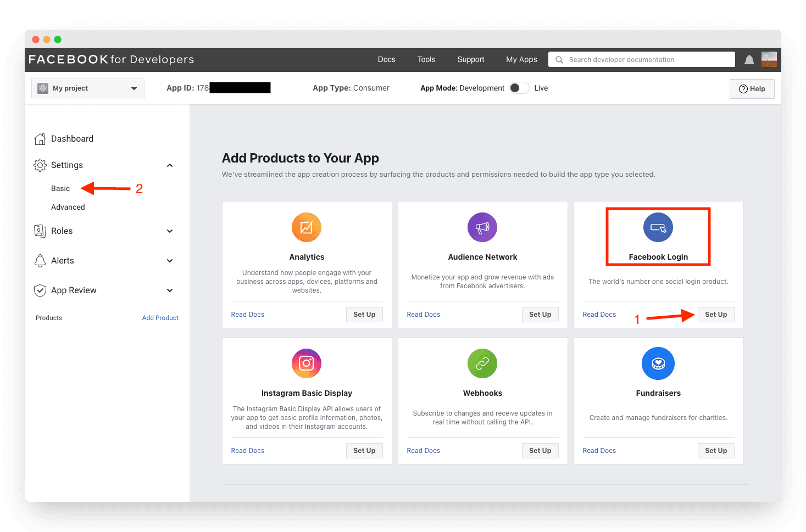
Task: Read Docs for Webhooks
Action: pos(424,451)
